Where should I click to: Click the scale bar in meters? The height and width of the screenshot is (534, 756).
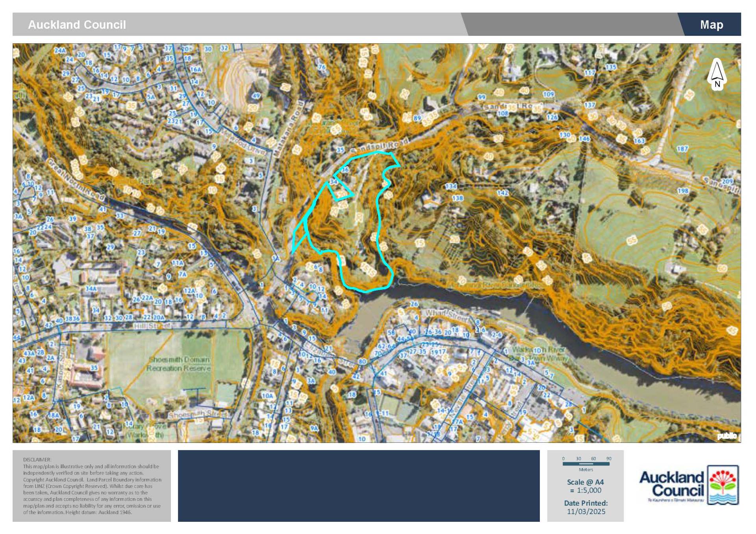[586, 464]
